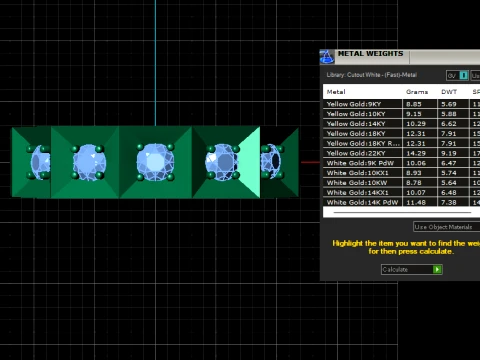Screen dimensions: 480x360
Task: Select the White Gold:10KW row
Action: coord(401,183)
